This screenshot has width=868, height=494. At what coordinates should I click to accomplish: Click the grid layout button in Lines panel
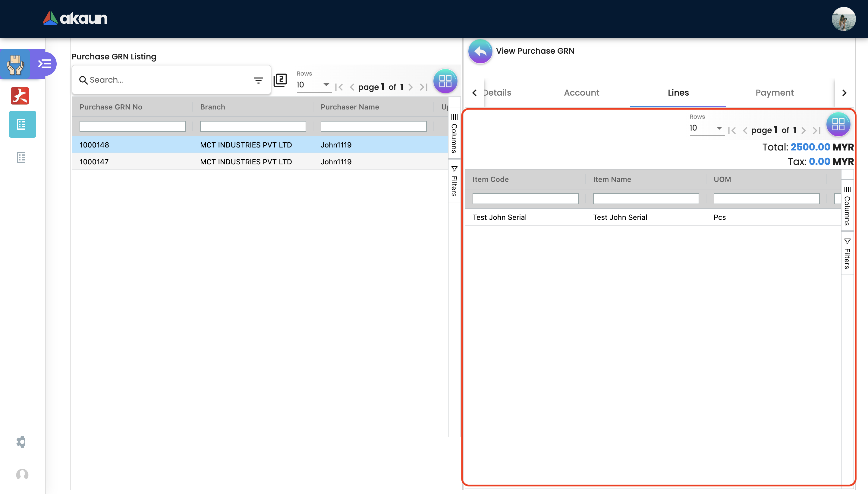(x=838, y=125)
